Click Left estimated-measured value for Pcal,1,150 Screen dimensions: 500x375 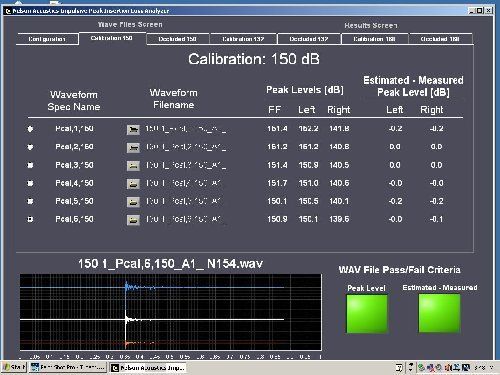tap(395, 129)
